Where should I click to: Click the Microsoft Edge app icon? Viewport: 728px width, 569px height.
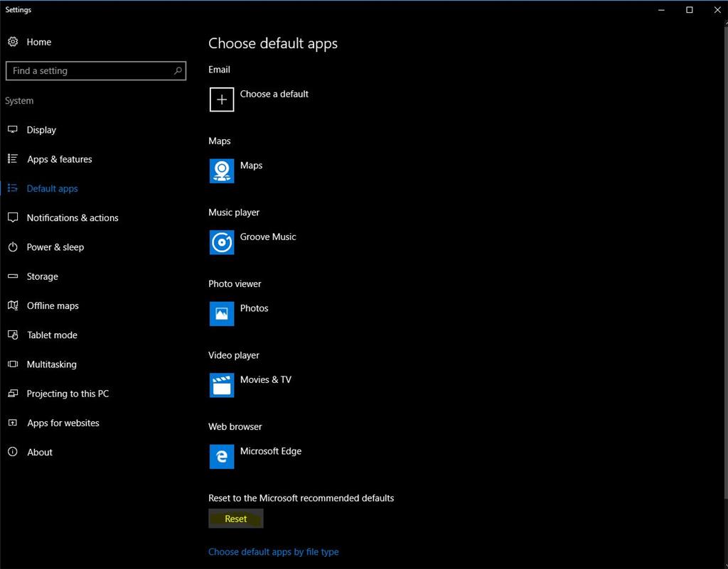(x=222, y=456)
